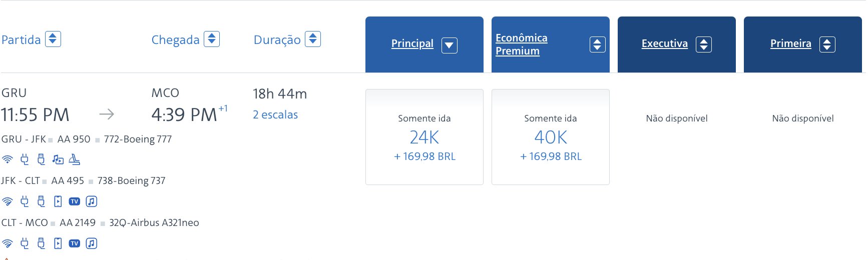Select 40K Econômica Premium fare
Image resolution: width=868 pixels, height=260 pixels.
click(x=551, y=137)
